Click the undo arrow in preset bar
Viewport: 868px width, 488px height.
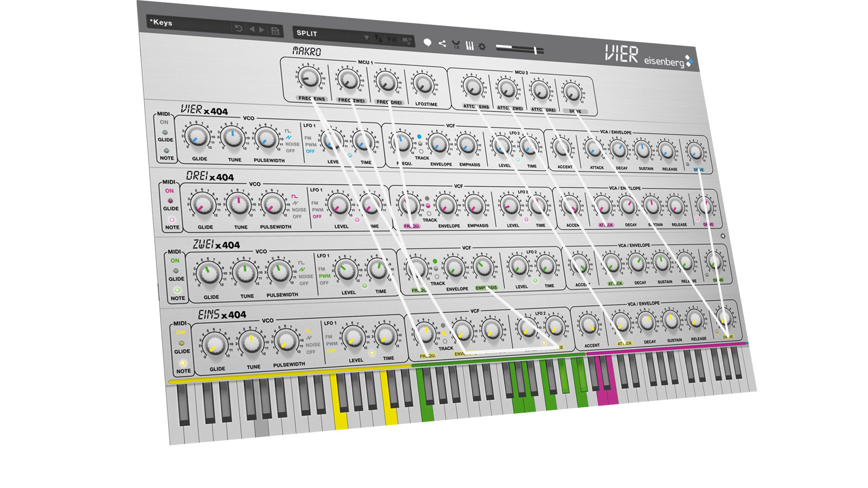pos(238,28)
